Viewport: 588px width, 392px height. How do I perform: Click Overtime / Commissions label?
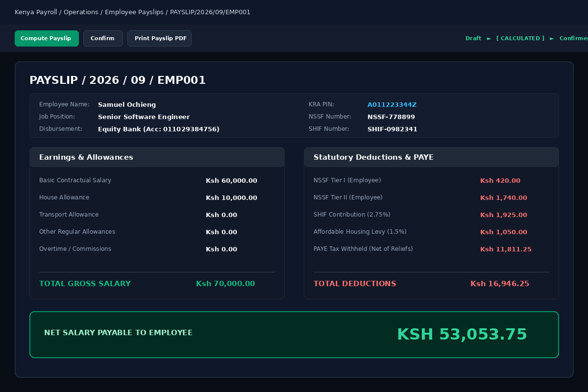point(75,249)
